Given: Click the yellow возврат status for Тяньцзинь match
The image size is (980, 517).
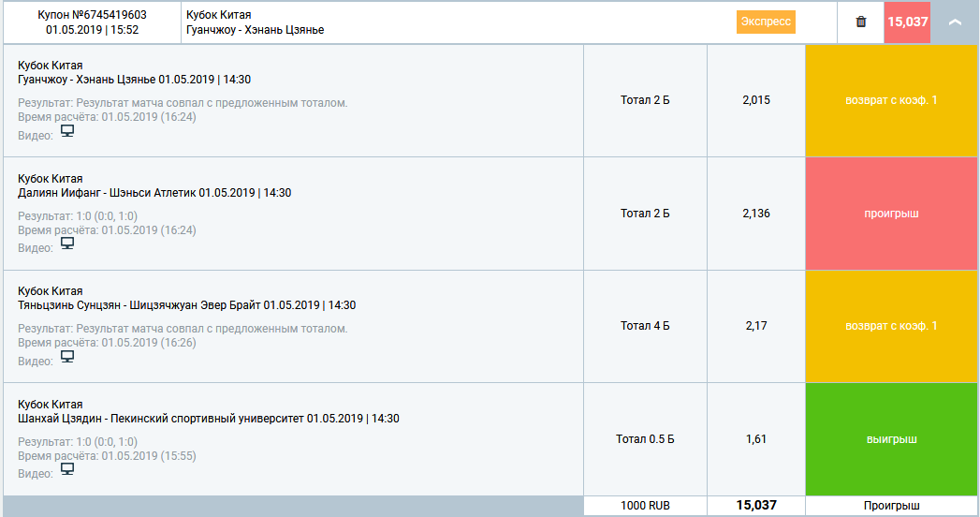Looking at the screenshot, I should (891, 326).
